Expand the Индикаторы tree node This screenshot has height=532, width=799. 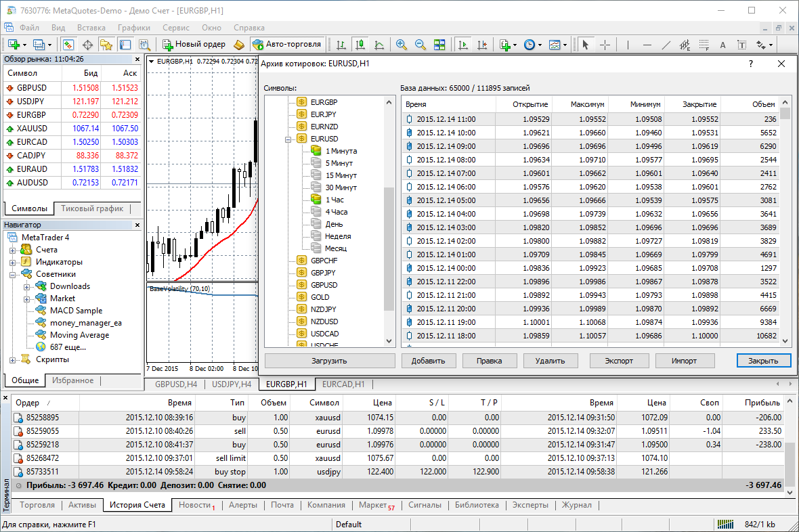[13, 262]
